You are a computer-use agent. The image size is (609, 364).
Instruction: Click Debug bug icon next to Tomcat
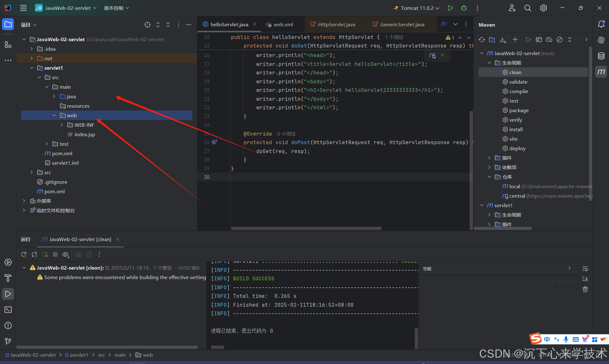coord(464,8)
